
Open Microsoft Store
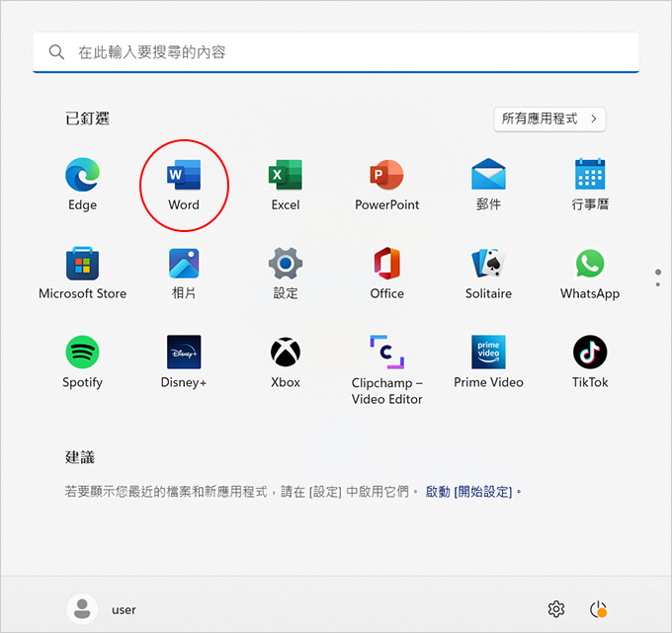point(82,274)
